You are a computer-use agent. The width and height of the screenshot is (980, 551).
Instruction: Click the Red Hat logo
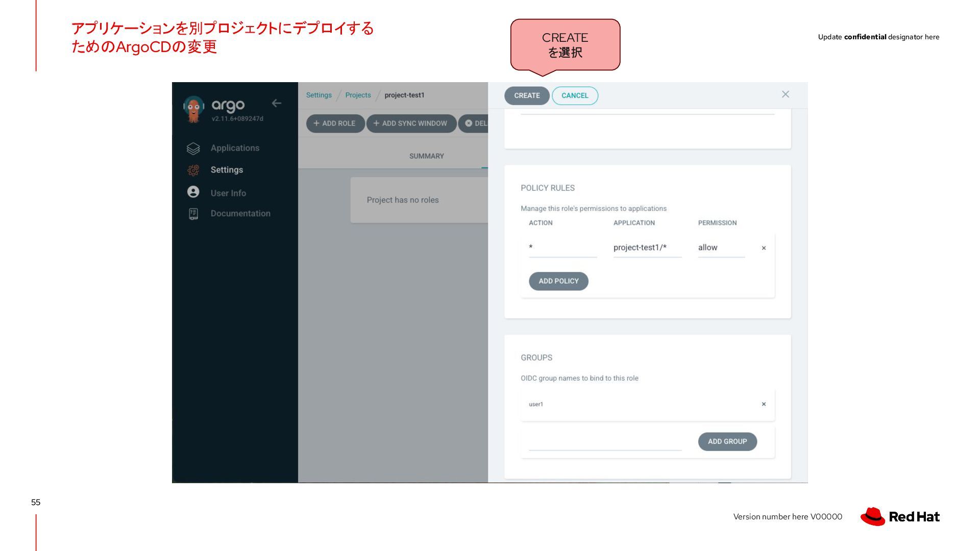900,516
